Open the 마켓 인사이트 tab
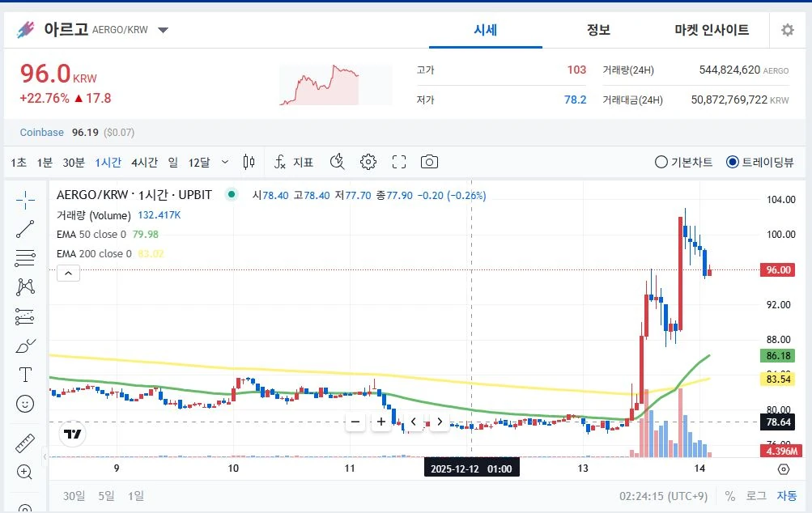The width and height of the screenshot is (812, 513). [x=712, y=30]
